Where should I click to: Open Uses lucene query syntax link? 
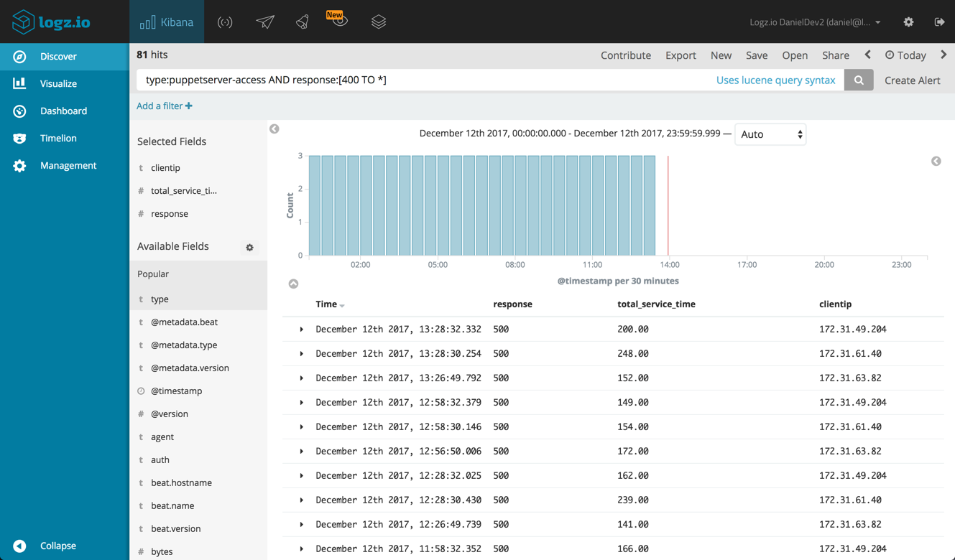pos(775,80)
